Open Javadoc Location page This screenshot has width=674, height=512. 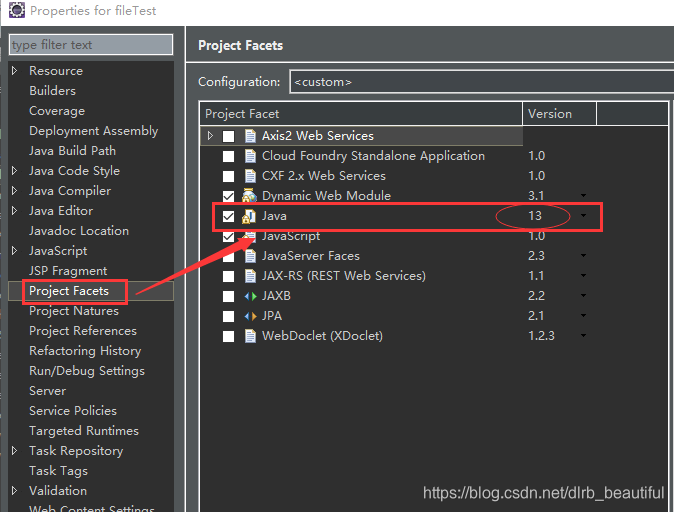point(79,231)
